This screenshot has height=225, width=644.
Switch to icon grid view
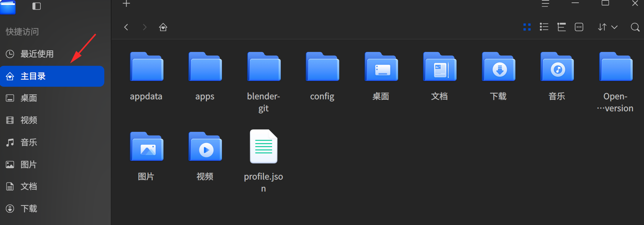[x=527, y=27]
